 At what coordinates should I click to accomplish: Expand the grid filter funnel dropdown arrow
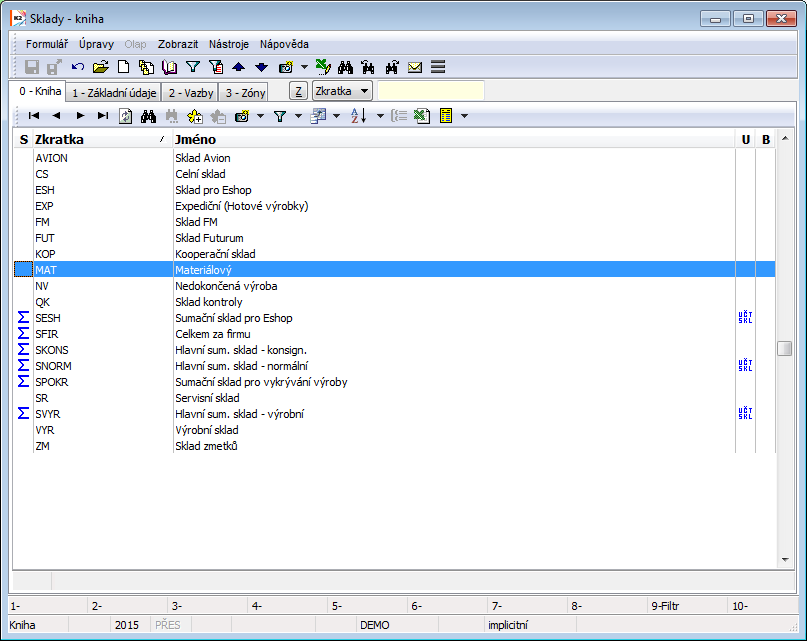point(299,116)
